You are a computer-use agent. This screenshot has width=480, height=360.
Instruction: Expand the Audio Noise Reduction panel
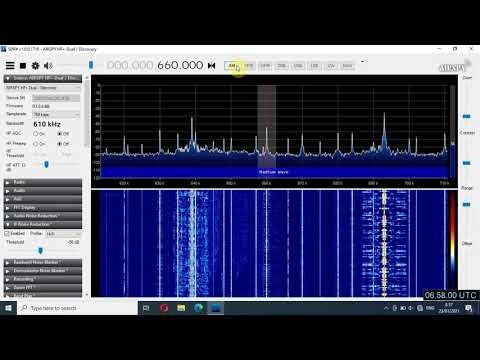click(x=43, y=216)
